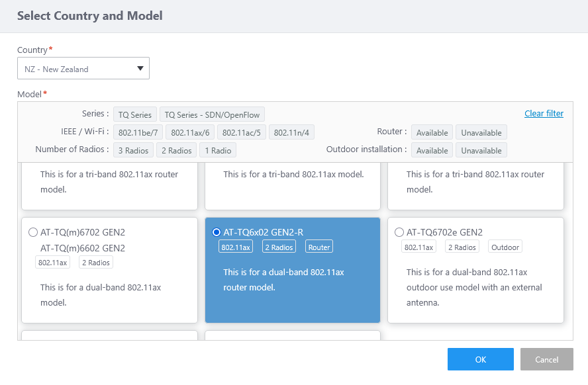Image resolution: width=588 pixels, height=385 pixels.
Task: Click 2 Radios tag on AT-TQ(m)6702 GEN2 card
Action: click(x=96, y=263)
